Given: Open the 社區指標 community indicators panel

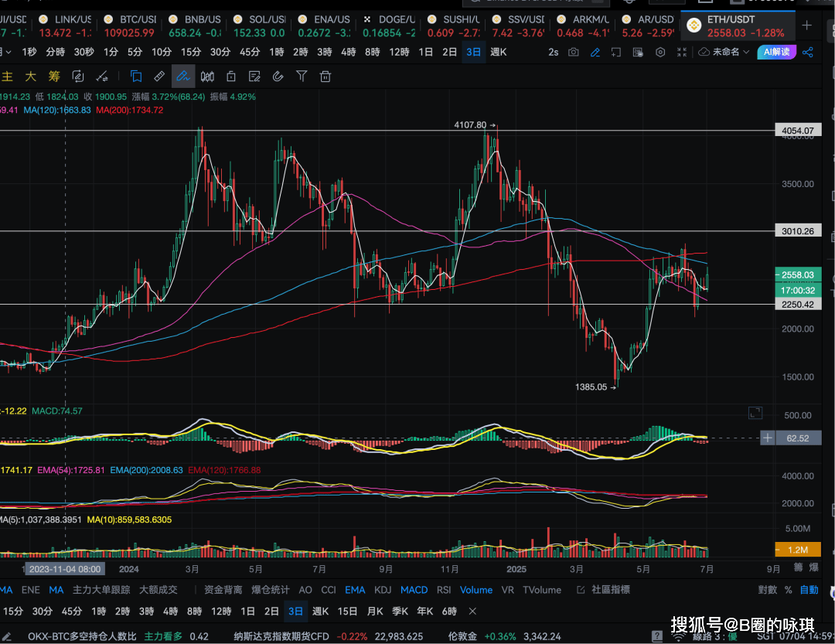Looking at the screenshot, I should (x=603, y=590).
